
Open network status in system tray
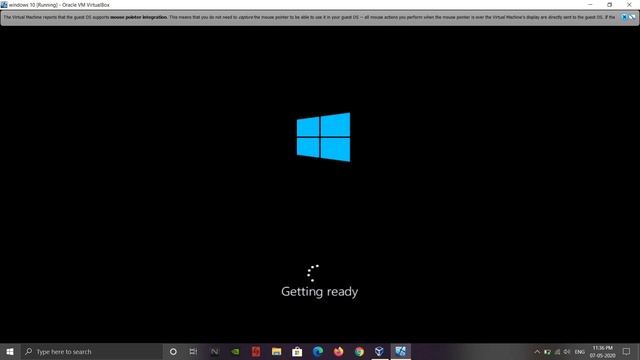pyautogui.click(x=557, y=352)
